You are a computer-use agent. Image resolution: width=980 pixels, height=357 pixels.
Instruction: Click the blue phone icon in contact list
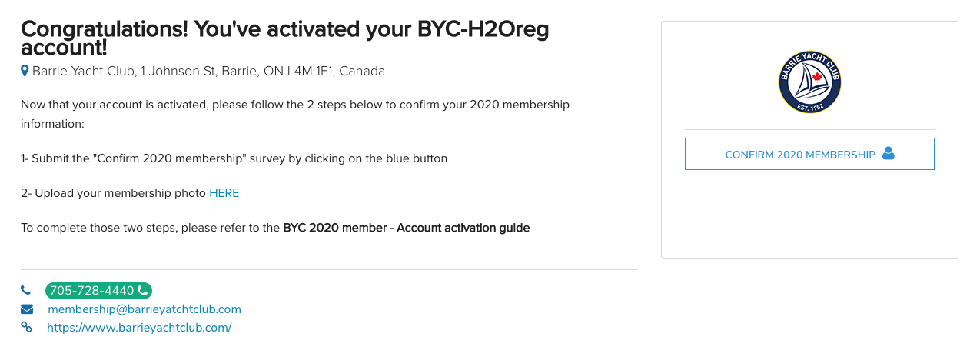click(25, 291)
